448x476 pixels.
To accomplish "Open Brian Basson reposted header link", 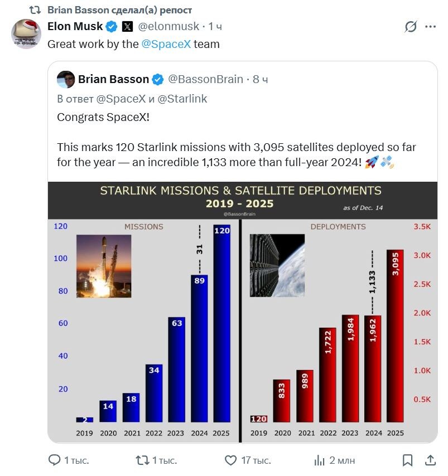I will pyautogui.click(x=119, y=10).
